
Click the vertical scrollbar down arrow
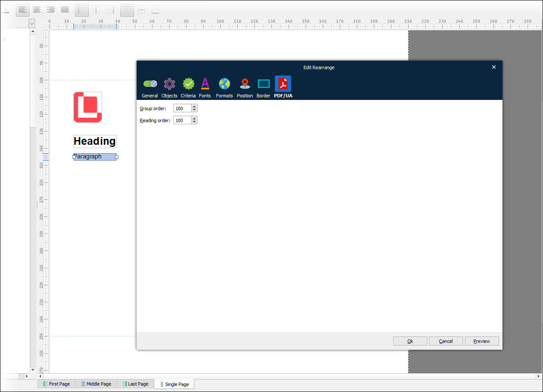(33, 370)
